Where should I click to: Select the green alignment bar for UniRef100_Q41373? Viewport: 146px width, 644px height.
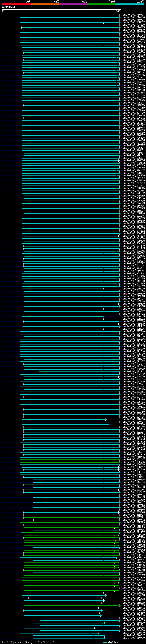click(x=72, y=605)
